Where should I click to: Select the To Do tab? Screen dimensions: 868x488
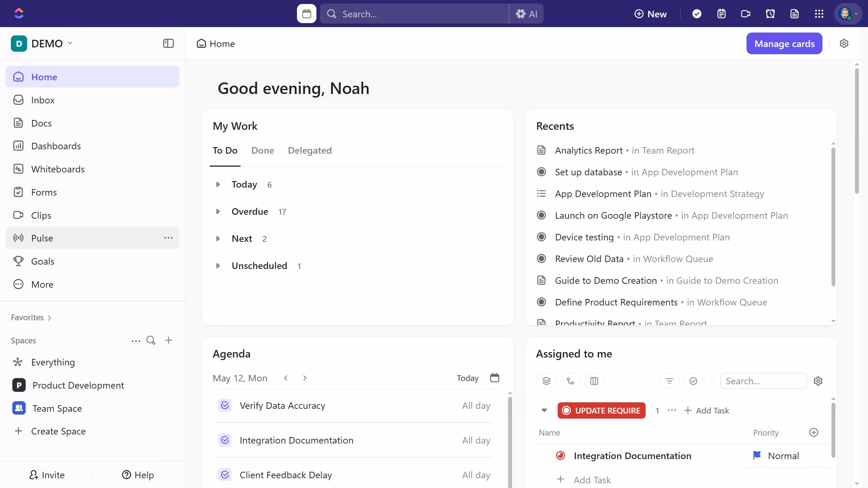pyautogui.click(x=225, y=150)
